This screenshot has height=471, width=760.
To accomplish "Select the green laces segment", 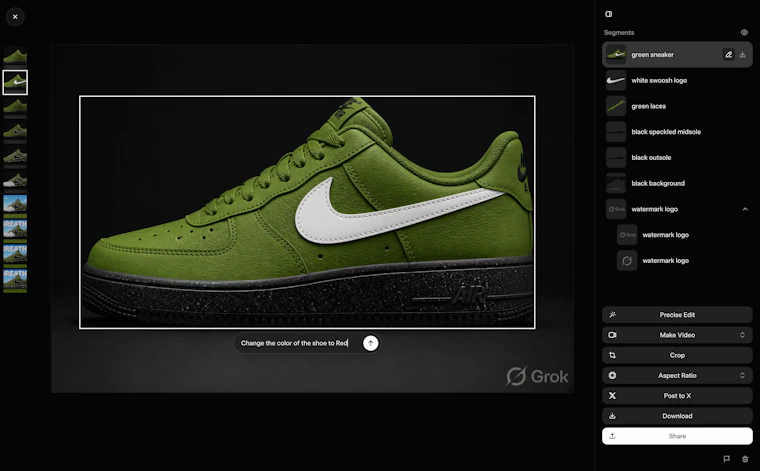I will (677, 106).
